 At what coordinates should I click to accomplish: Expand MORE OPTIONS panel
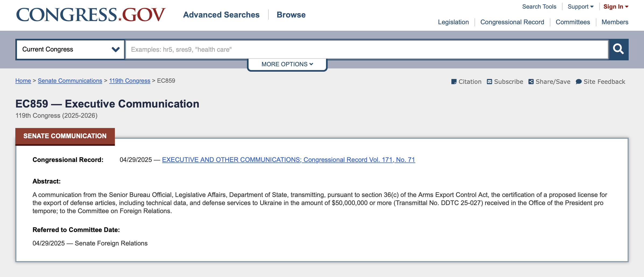tap(287, 64)
